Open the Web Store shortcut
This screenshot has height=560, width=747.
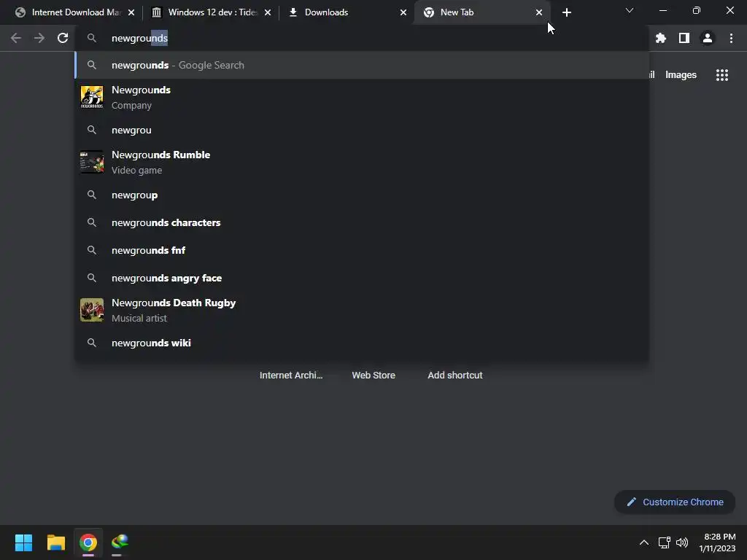pos(373,376)
